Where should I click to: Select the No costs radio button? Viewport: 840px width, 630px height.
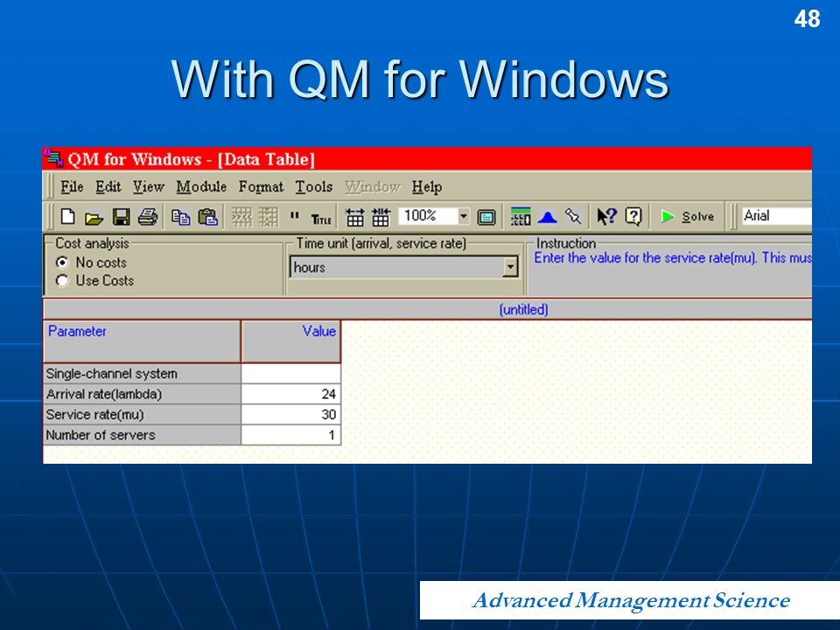(62, 262)
